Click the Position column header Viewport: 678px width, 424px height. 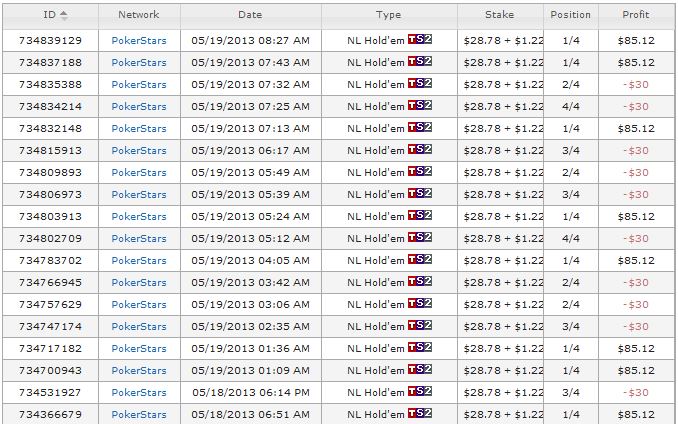(x=571, y=15)
